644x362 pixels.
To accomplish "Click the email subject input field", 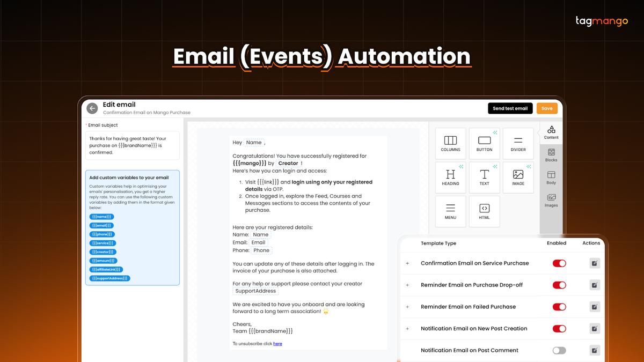I will (132, 145).
